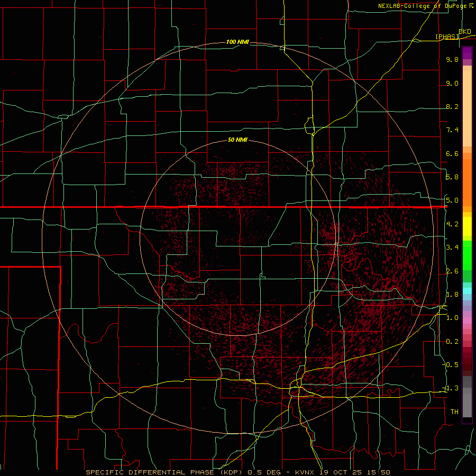Click the 1.0 value on the color scale
This screenshot has width=476, height=476.
tap(452, 318)
